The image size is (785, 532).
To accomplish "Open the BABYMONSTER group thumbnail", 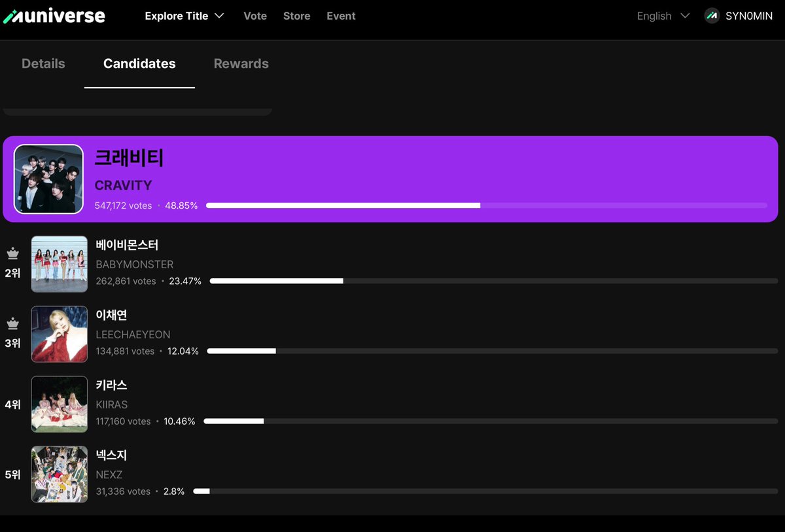I will point(59,264).
